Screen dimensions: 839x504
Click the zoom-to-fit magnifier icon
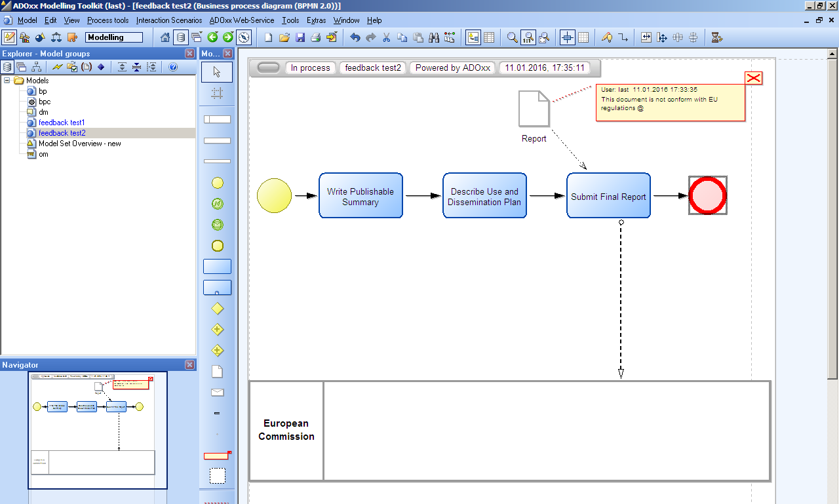(544, 37)
